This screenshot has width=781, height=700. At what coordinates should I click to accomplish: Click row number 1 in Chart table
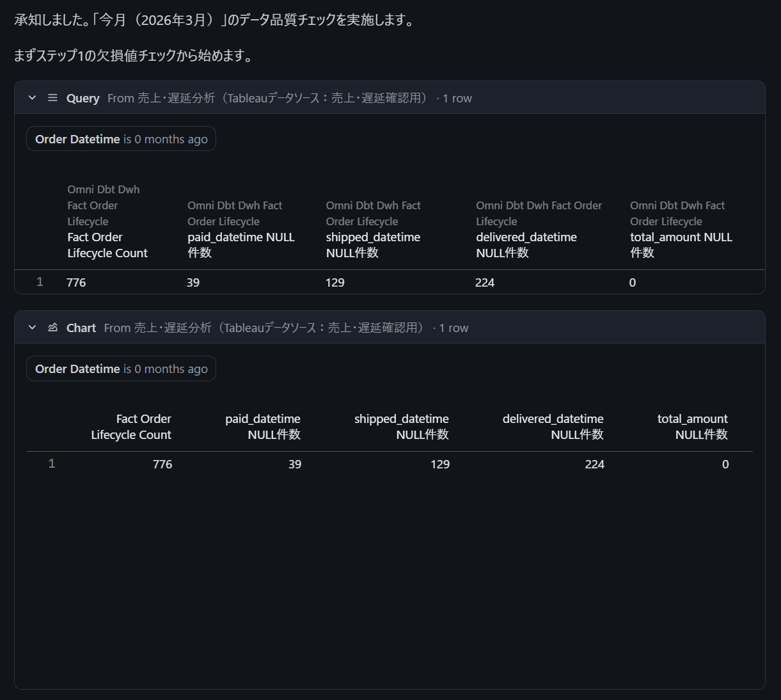(x=52, y=464)
